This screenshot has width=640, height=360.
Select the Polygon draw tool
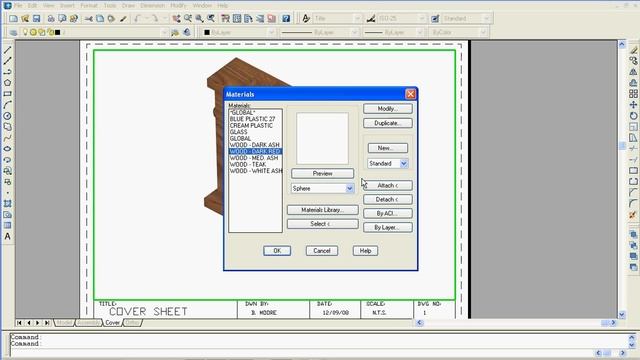tap(7, 83)
